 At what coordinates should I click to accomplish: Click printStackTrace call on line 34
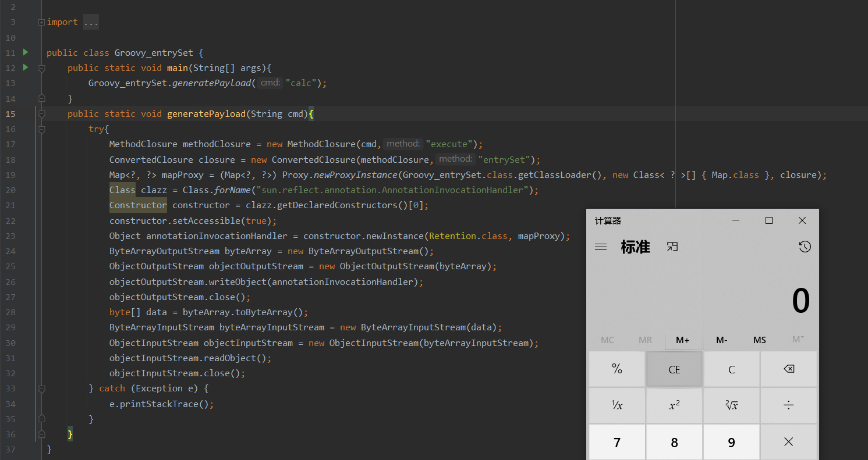point(159,404)
